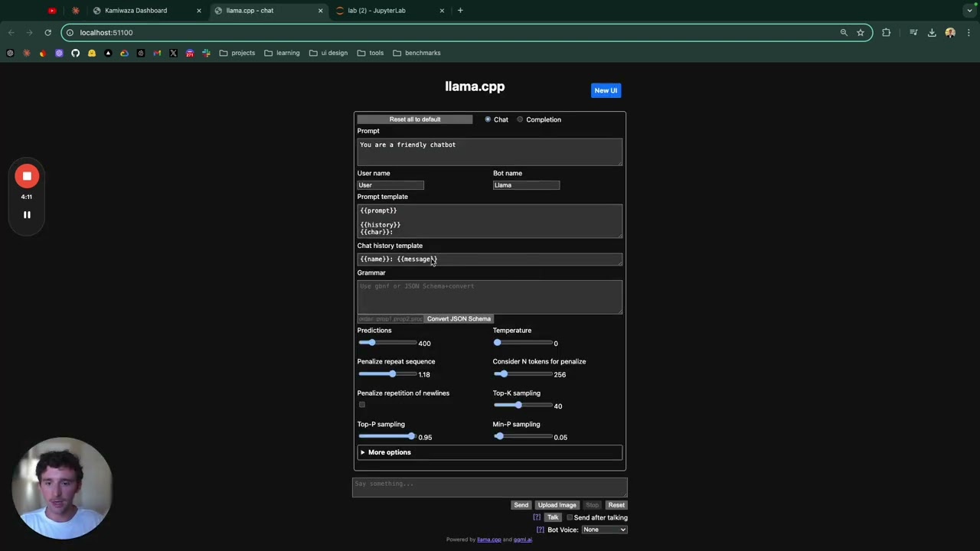Focus the User name field
Image resolution: width=980 pixels, height=551 pixels.
pos(390,185)
